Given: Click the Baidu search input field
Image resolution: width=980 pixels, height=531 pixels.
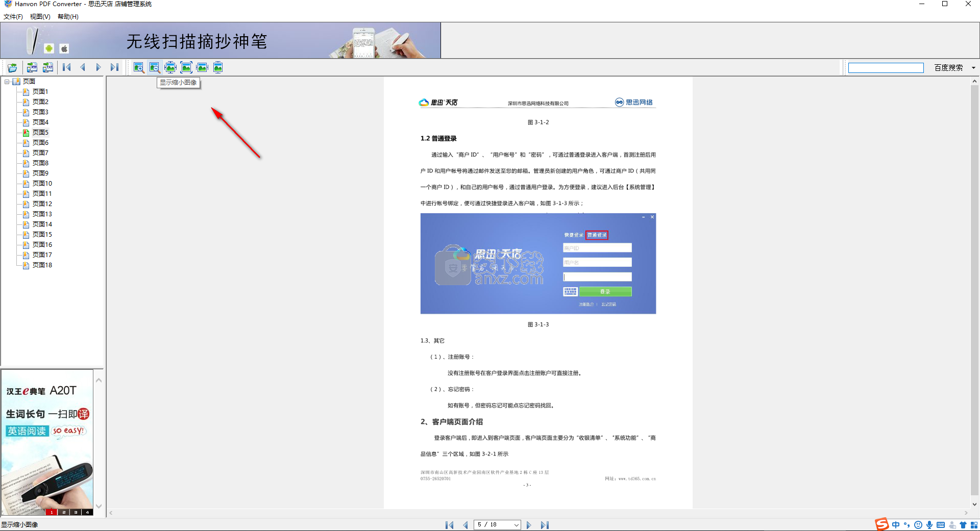Looking at the screenshot, I should (886, 68).
